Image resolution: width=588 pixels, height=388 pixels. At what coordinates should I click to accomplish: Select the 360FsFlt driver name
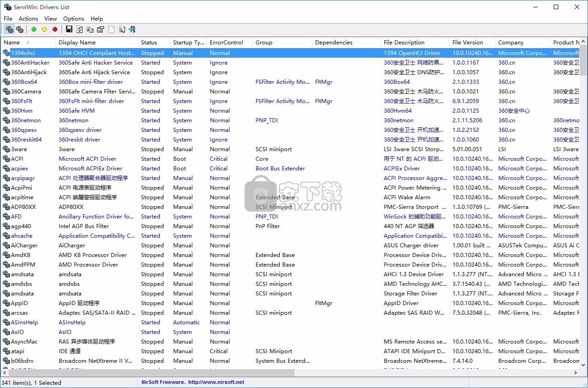point(22,101)
